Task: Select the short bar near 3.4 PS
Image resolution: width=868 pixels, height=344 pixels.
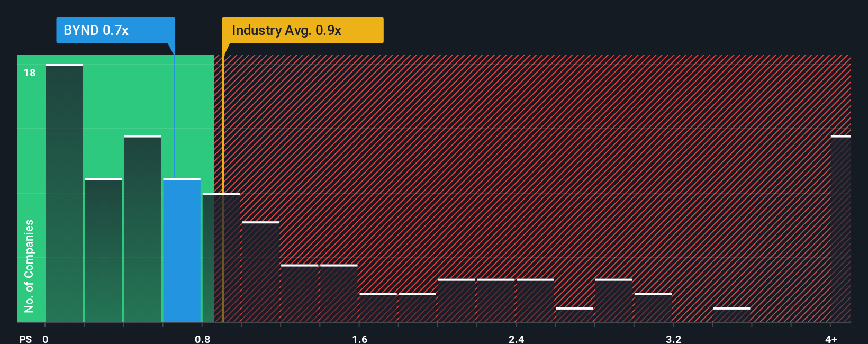Action: (x=731, y=315)
